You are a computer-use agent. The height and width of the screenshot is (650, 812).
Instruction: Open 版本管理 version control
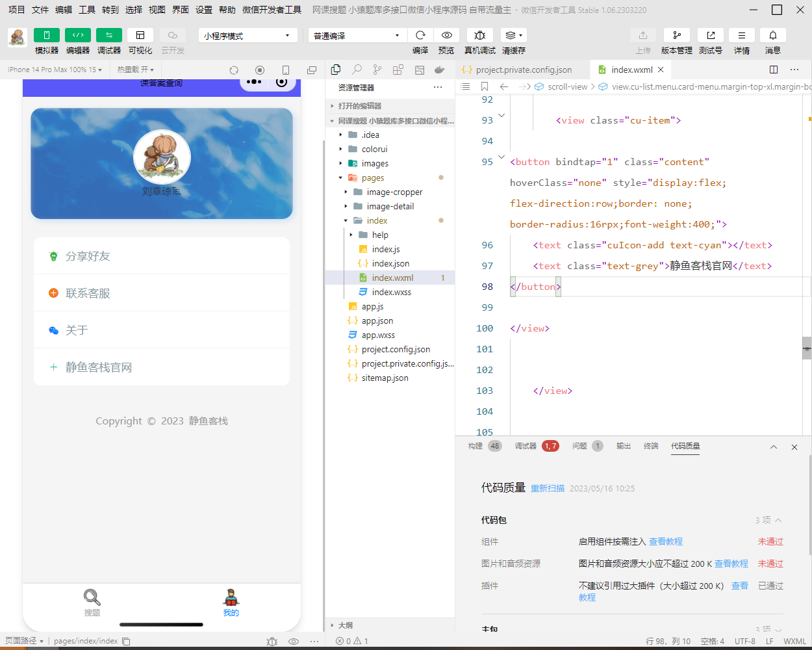click(676, 35)
